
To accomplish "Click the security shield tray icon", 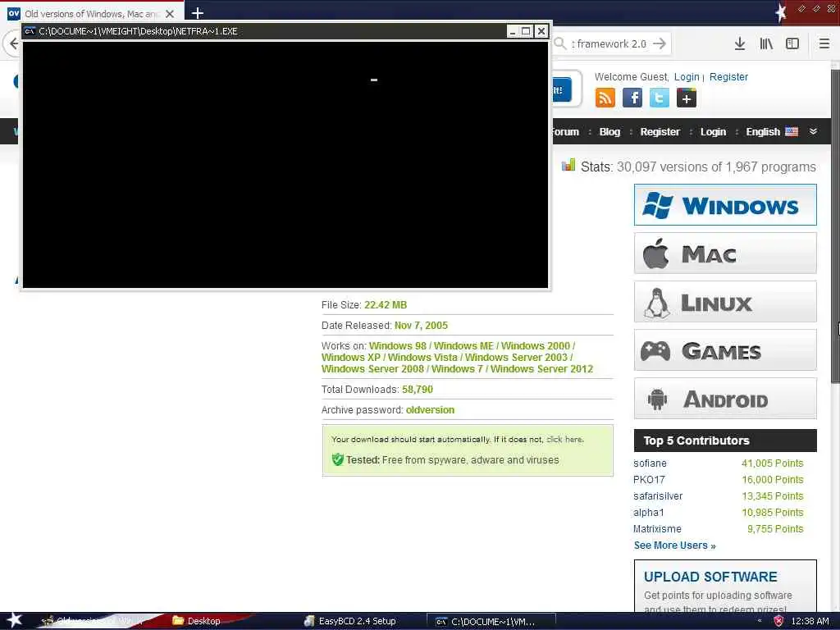I will [x=779, y=621].
